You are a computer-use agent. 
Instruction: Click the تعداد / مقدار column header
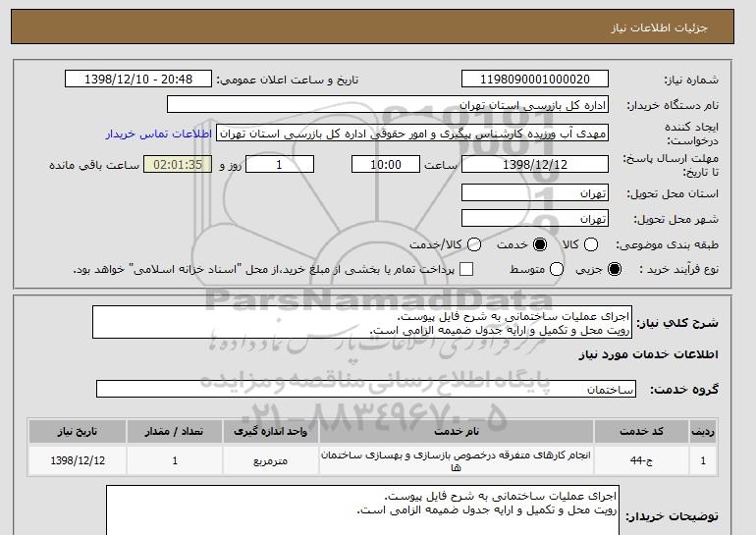(175, 431)
